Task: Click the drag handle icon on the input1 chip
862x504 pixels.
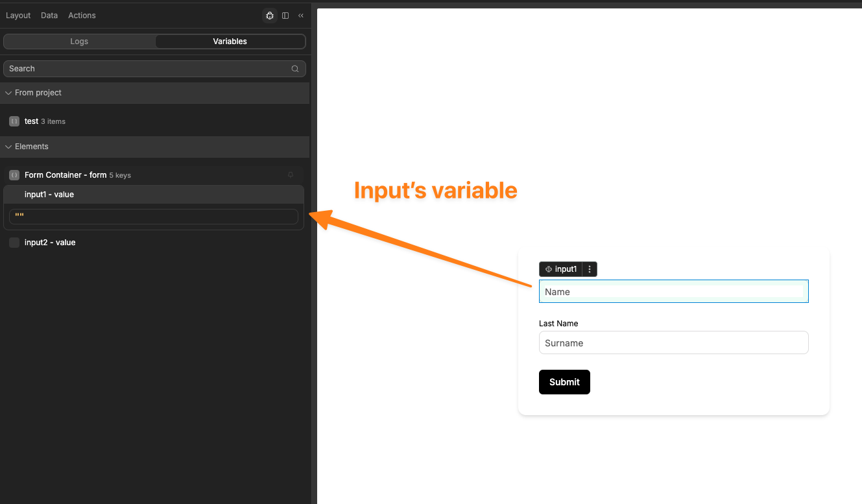Action: 549,269
